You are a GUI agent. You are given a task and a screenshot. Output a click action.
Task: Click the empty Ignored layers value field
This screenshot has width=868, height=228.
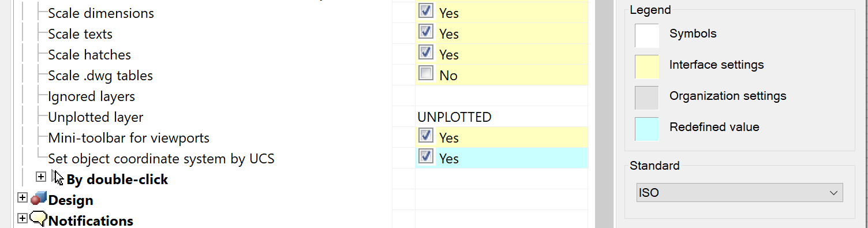(502, 96)
